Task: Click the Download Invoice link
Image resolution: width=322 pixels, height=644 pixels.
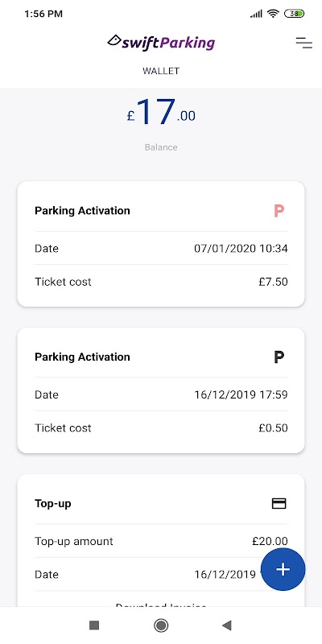Action: tap(161, 605)
